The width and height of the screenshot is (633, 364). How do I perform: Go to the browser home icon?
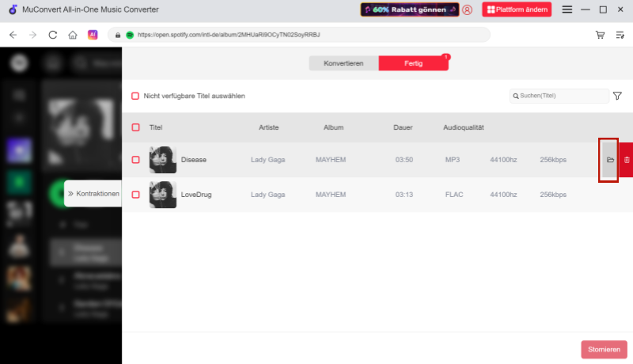pyautogui.click(x=73, y=35)
